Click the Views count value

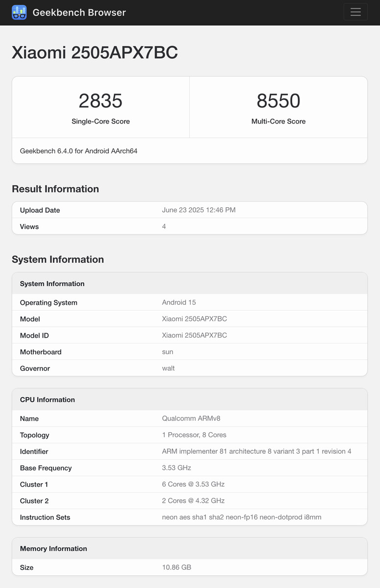coord(164,226)
